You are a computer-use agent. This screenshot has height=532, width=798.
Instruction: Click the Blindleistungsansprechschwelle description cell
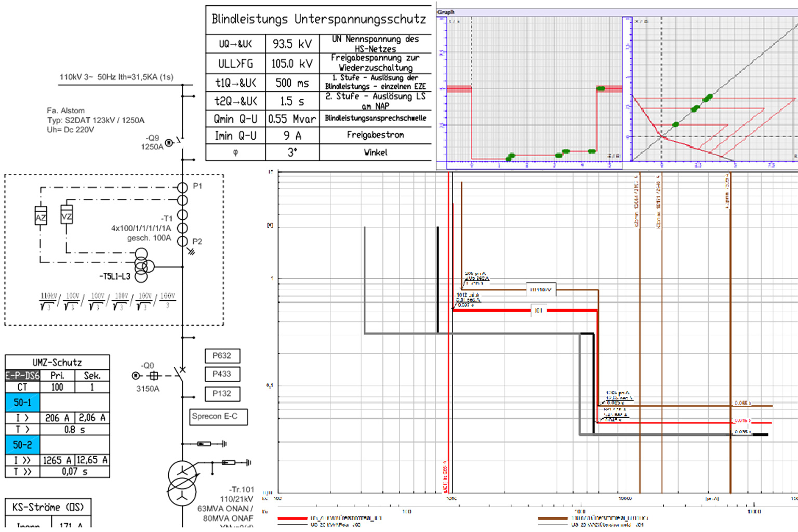tap(375, 118)
